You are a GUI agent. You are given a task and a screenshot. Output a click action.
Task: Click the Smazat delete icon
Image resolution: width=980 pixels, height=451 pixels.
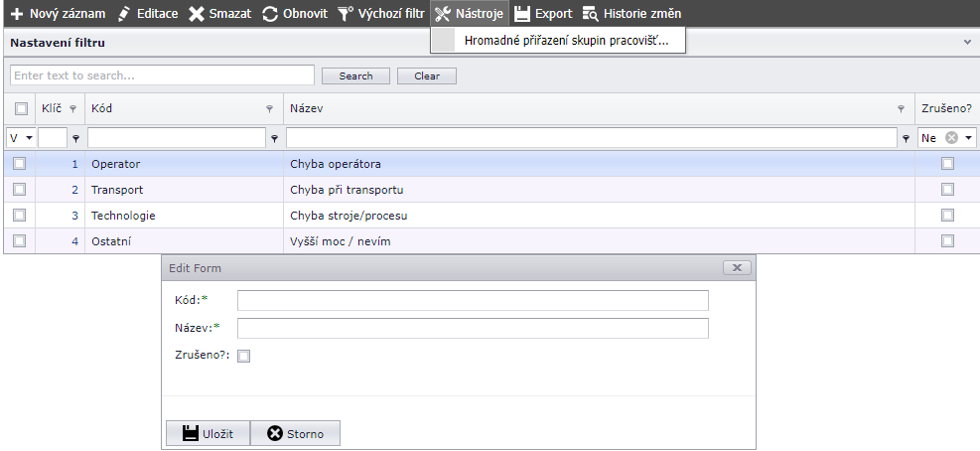[197, 14]
